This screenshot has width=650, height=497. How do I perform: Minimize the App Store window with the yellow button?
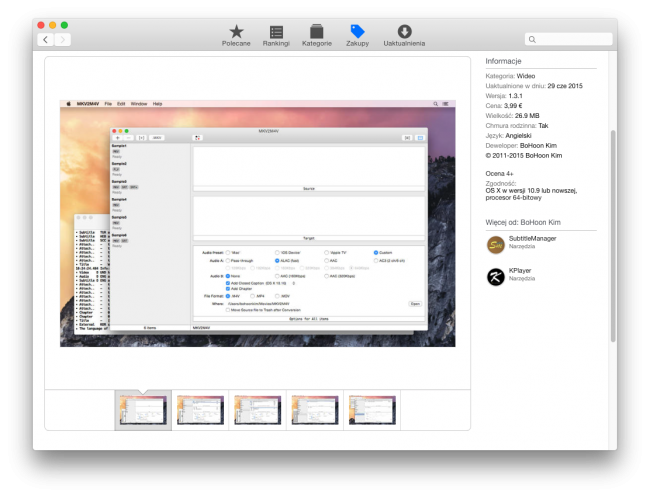[x=53, y=25]
